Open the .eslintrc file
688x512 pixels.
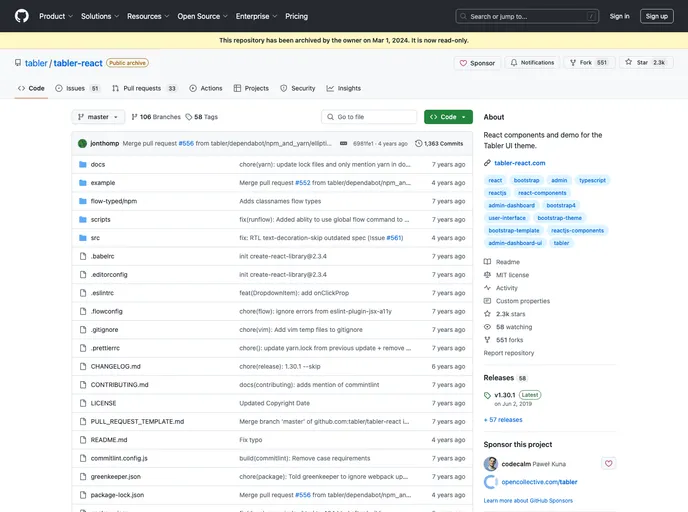pos(102,293)
